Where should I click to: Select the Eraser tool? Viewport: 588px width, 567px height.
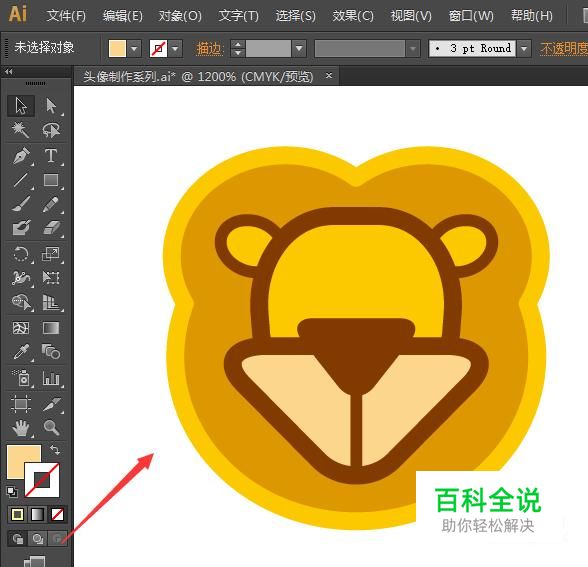[x=51, y=228]
